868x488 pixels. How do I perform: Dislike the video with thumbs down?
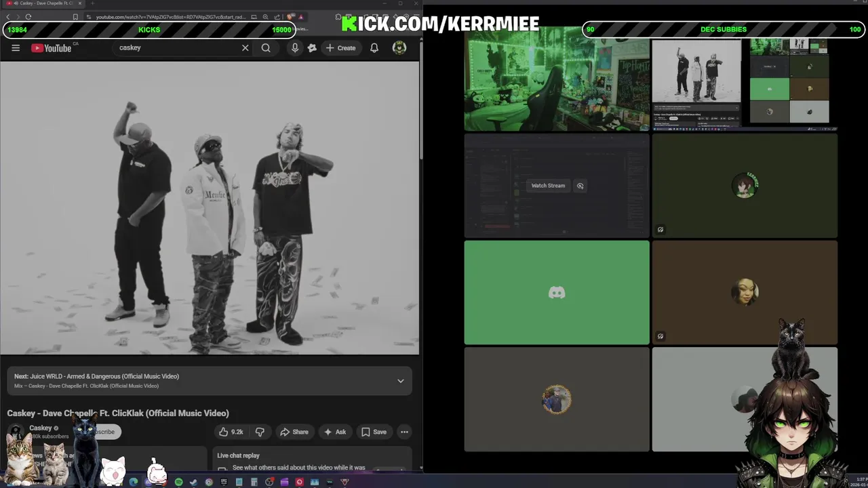coord(260,432)
